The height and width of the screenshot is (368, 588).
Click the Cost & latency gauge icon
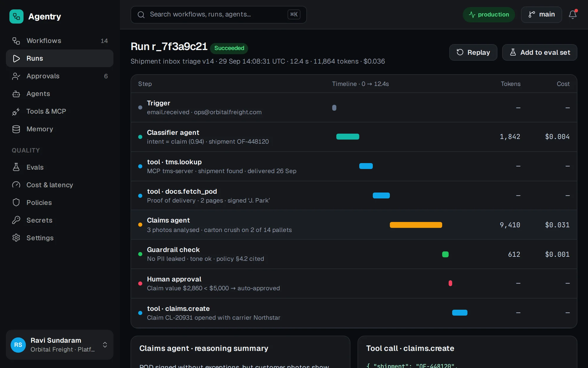(x=16, y=185)
